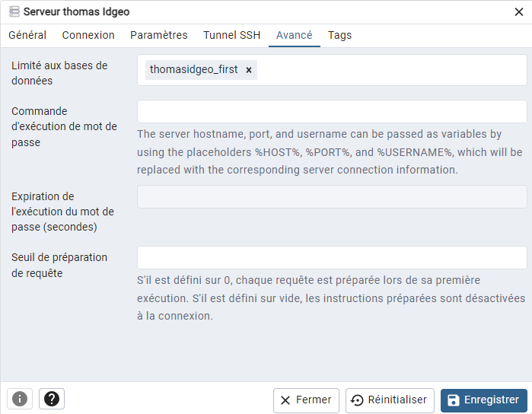Save the server with the Enregistrer button
The image size is (532, 414).
(x=483, y=400)
